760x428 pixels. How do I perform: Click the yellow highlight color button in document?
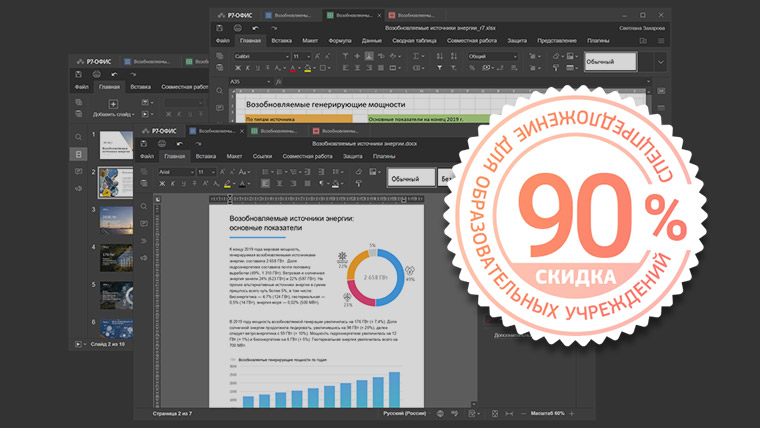click(228, 185)
